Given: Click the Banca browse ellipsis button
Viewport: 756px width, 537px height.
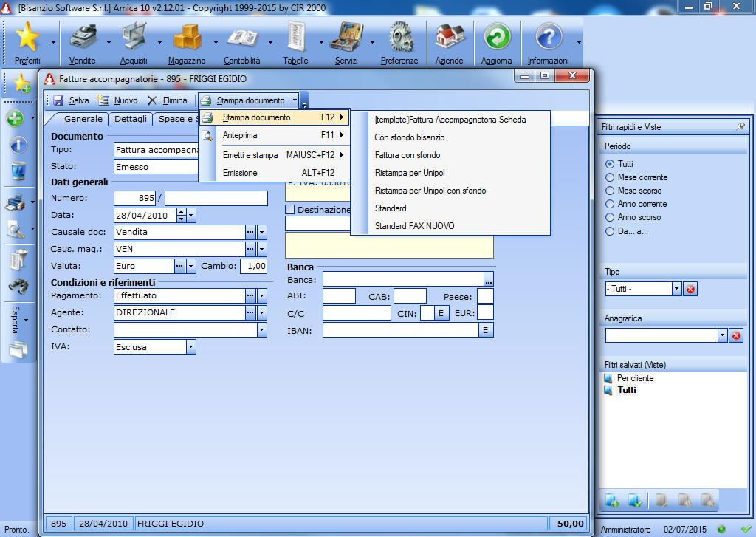Looking at the screenshot, I should pos(489,279).
